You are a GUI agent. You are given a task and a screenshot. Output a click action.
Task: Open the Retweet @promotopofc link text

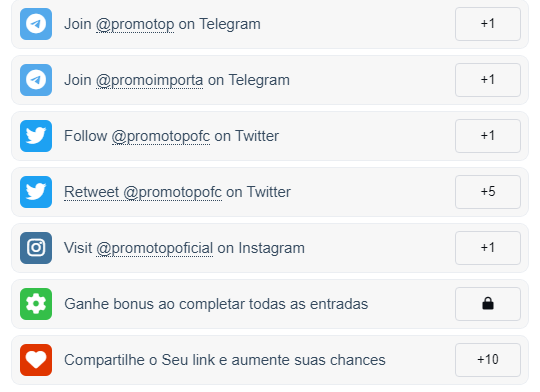click(143, 193)
